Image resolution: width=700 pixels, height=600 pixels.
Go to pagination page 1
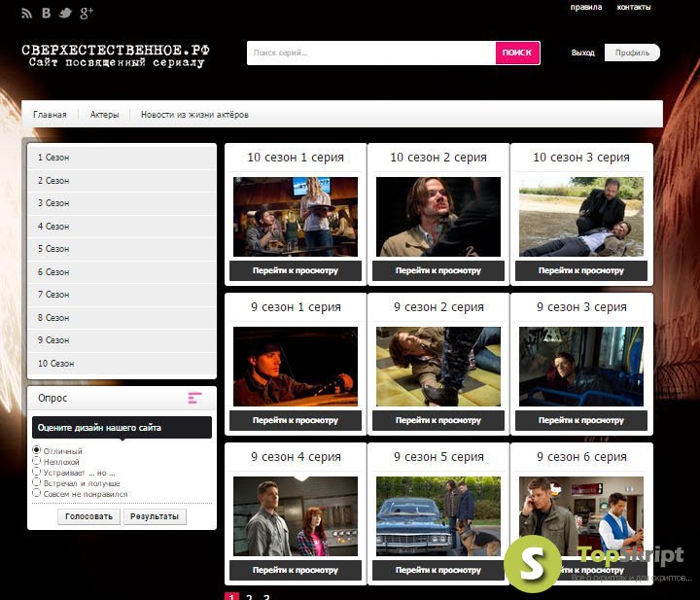click(231, 596)
